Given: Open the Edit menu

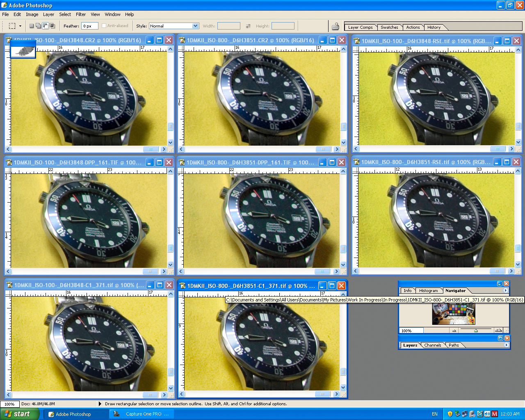Looking at the screenshot, I should click(x=17, y=14).
